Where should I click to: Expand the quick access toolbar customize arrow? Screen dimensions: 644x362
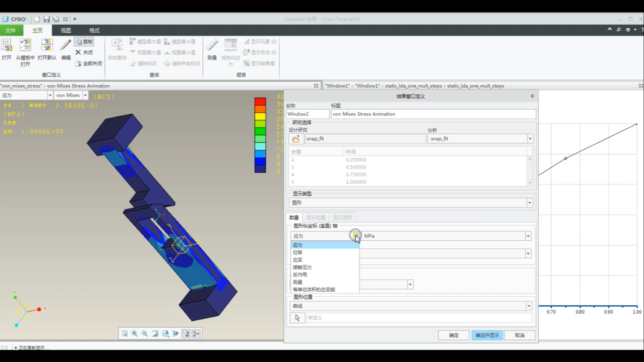point(75,19)
